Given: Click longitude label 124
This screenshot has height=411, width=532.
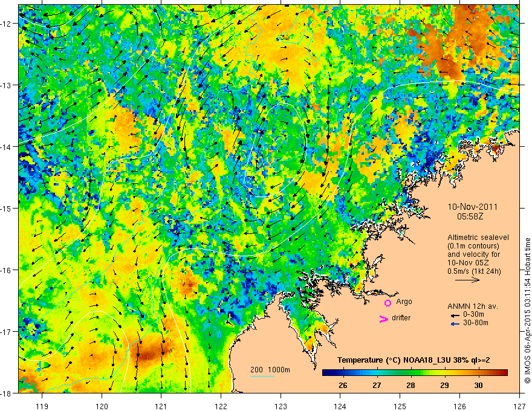Looking at the screenshot, I should pyautogui.click(x=340, y=406).
